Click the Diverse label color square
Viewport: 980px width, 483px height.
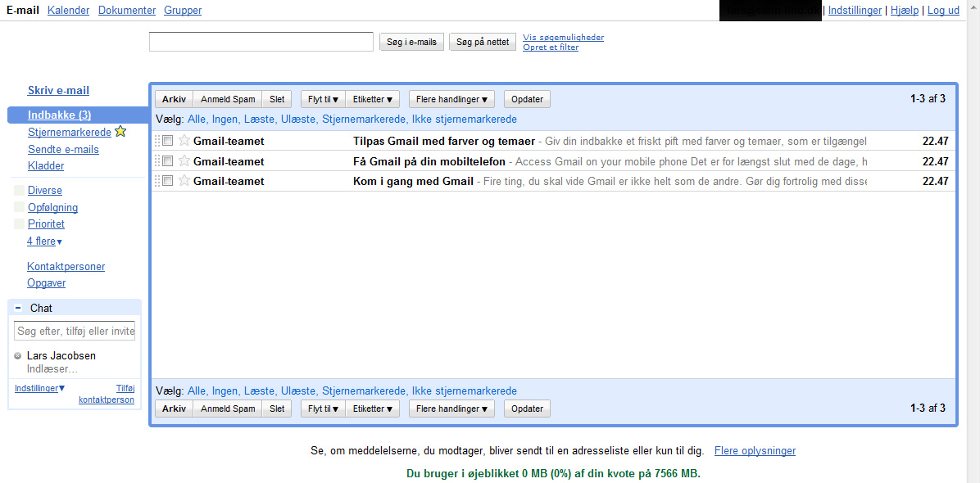click(x=20, y=191)
